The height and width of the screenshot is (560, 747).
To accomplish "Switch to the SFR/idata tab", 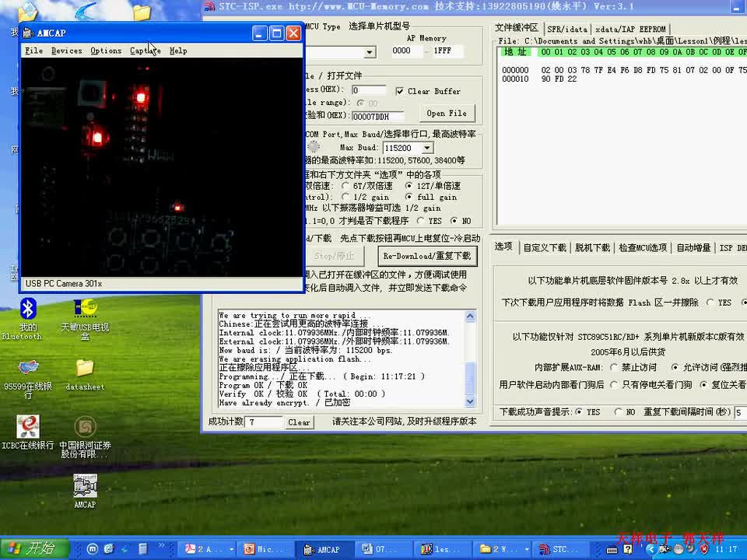I will pos(567,29).
